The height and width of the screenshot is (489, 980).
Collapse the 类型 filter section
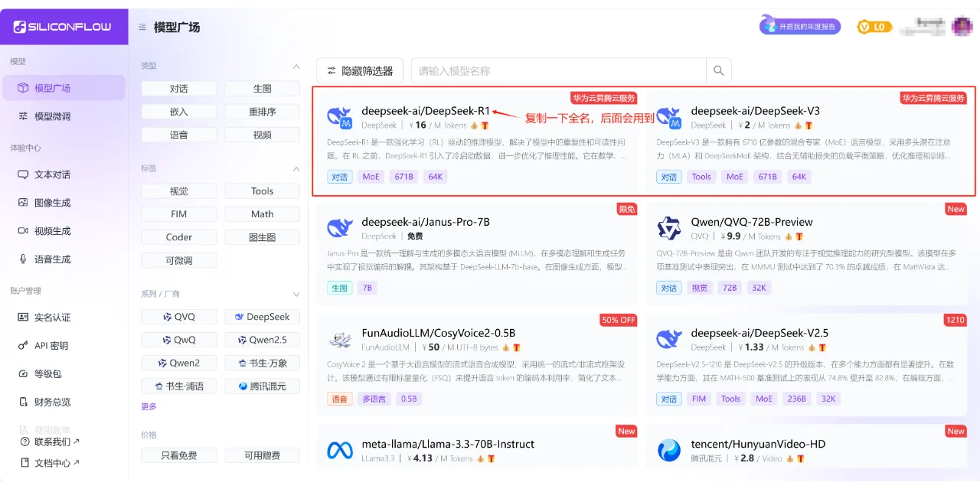[x=296, y=67]
